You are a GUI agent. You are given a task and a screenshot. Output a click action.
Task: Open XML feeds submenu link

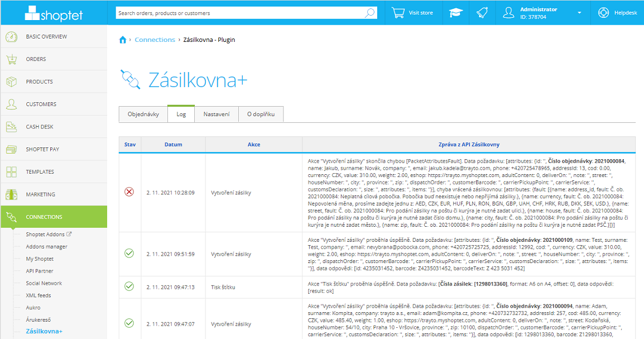[x=38, y=295]
